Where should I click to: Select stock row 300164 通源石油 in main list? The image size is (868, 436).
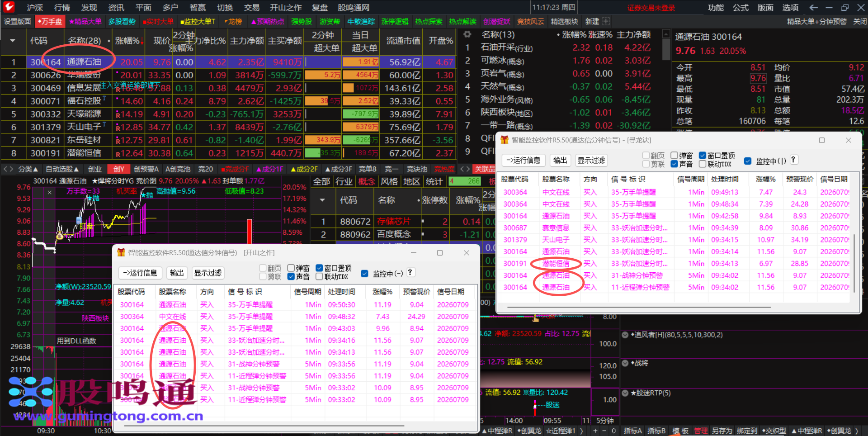click(x=228, y=62)
